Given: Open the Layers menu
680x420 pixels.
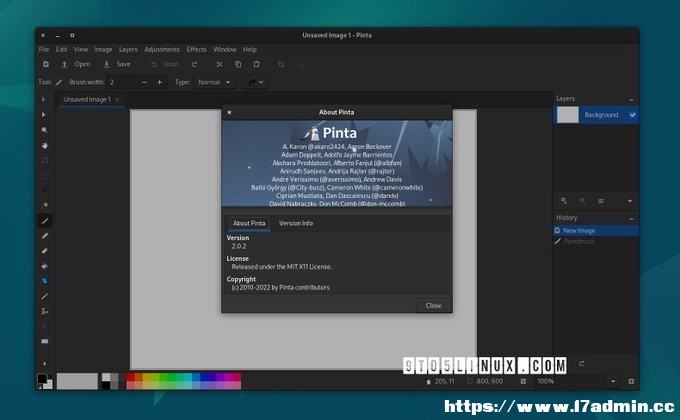Looking at the screenshot, I should 128,49.
